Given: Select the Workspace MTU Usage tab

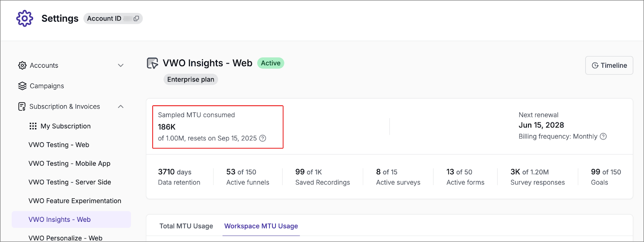Looking at the screenshot, I should pyautogui.click(x=261, y=226).
